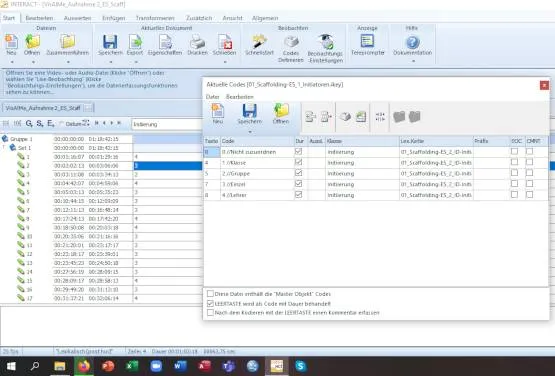555x376 pixels.
Task: Expand the Speichern dropdown arrow in the codes dialog
Action: (x=250, y=132)
